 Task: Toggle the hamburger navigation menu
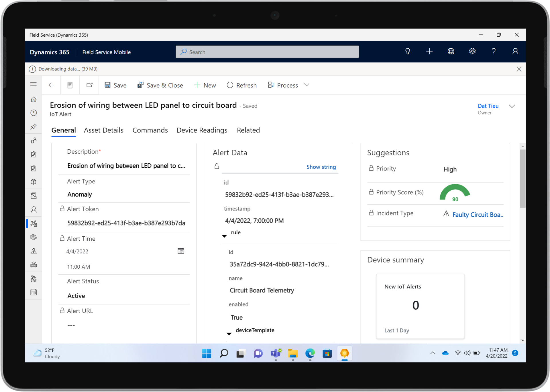(34, 84)
